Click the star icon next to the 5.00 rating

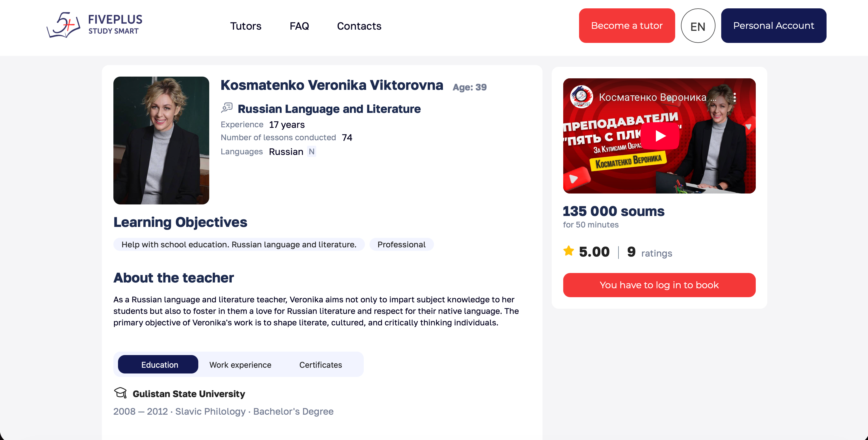point(568,251)
